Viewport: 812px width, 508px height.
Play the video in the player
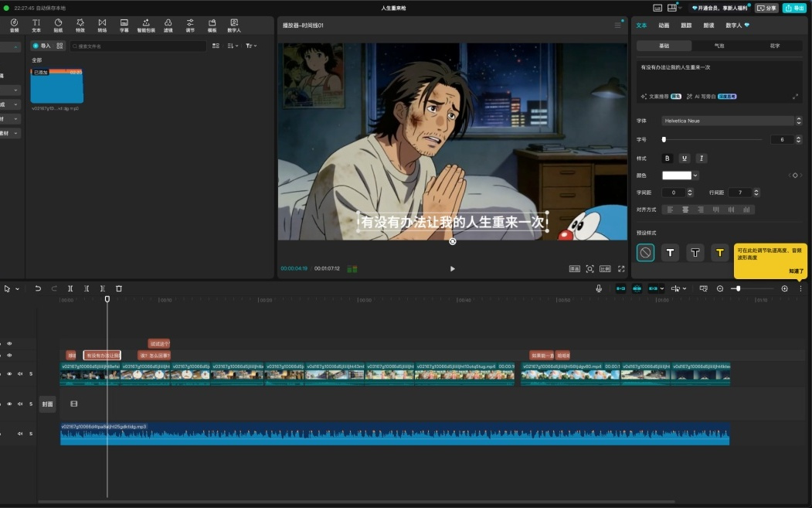tap(452, 269)
